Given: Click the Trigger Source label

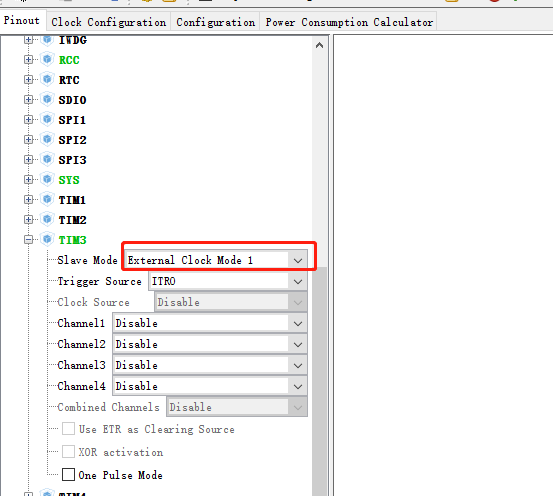Looking at the screenshot, I should coord(99,282).
